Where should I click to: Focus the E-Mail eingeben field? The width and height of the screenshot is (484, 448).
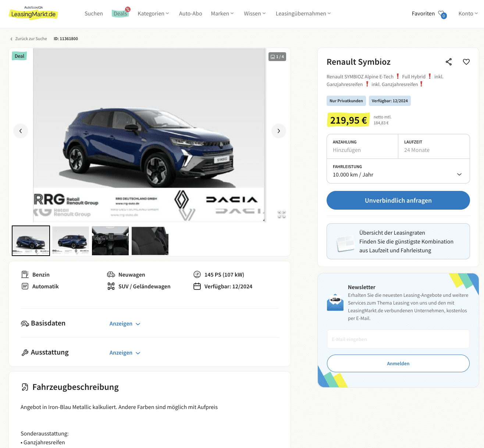click(x=398, y=339)
